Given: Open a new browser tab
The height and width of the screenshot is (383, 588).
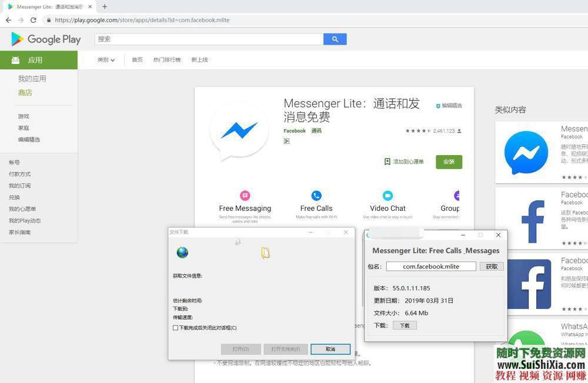Looking at the screenshot, I should (105, 6).
